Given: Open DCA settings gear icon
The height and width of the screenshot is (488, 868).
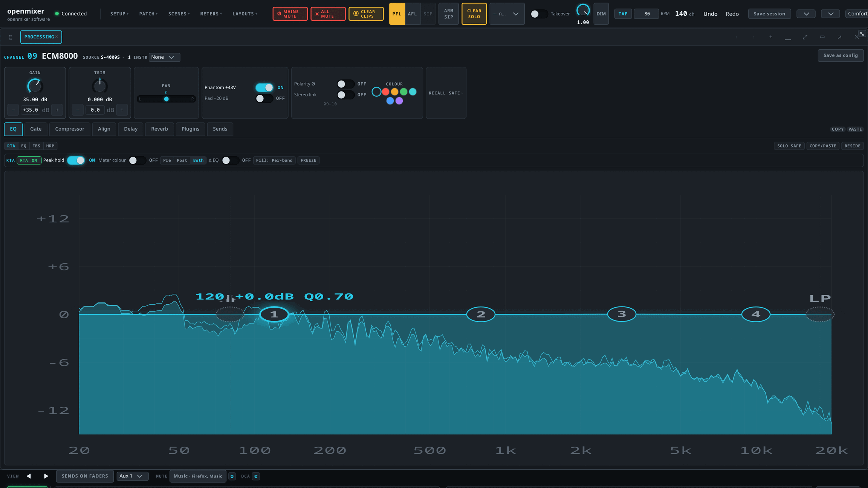Looking at the screenshot, I should pyautogui.click(x=256, y=476).
